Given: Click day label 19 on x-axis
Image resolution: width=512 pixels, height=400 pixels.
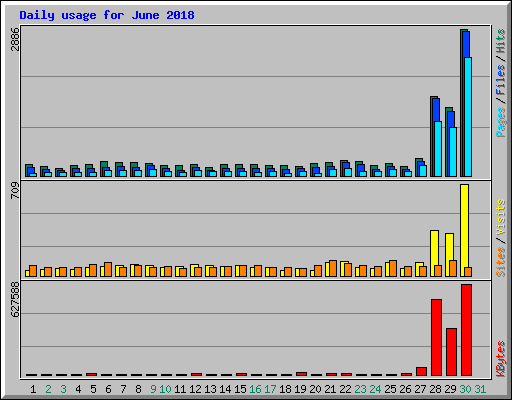Looking at the screenshot, I should (300, 389).
